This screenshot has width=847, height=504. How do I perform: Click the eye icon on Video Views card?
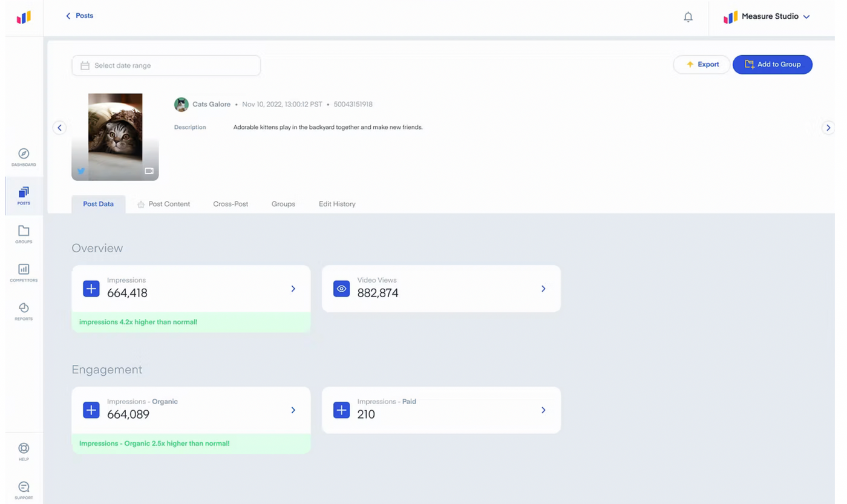click(342, 289)
